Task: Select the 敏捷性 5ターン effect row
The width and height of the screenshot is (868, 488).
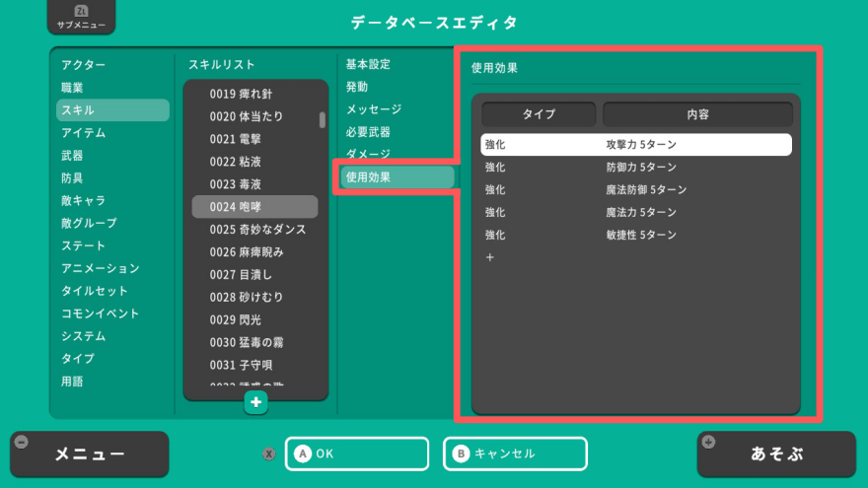Action: [636, 236]
